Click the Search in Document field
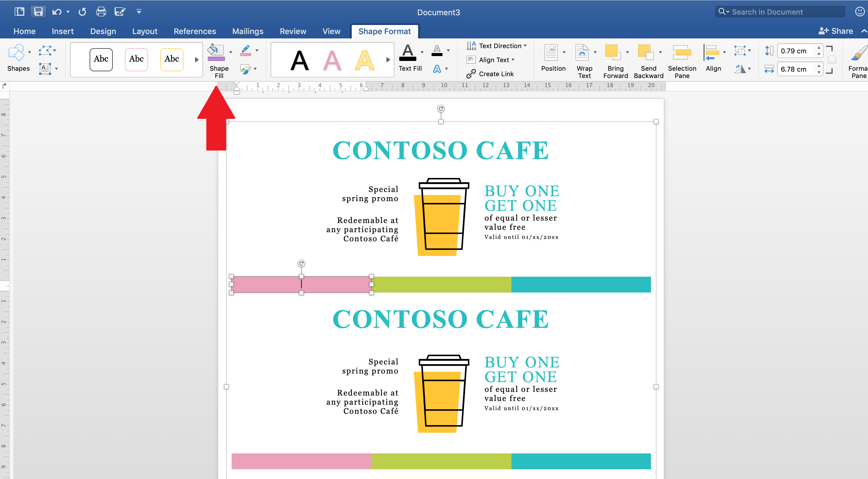 780,12
